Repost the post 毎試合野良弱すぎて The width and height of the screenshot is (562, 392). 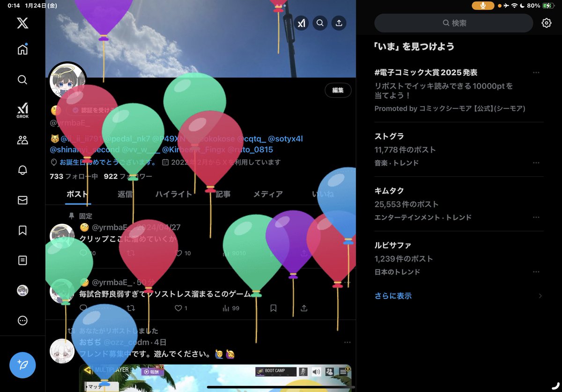132,308
